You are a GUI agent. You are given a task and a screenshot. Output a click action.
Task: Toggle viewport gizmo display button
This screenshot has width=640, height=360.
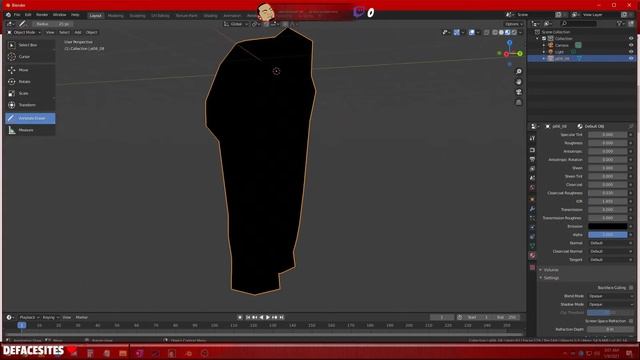[x=456, y=32]
